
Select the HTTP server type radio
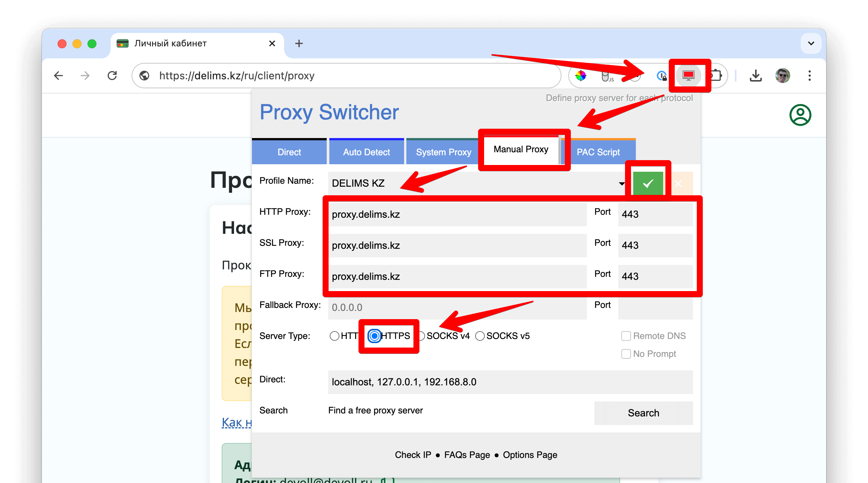click(x=335, y=336)
